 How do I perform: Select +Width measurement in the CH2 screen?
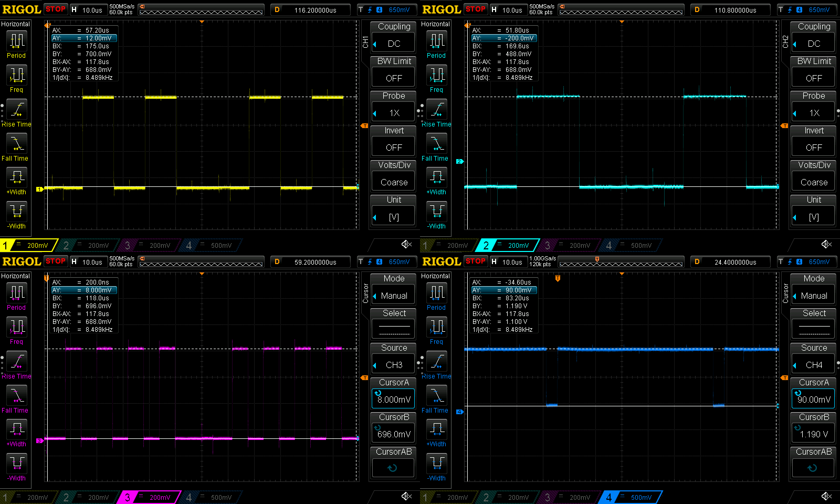436,182
